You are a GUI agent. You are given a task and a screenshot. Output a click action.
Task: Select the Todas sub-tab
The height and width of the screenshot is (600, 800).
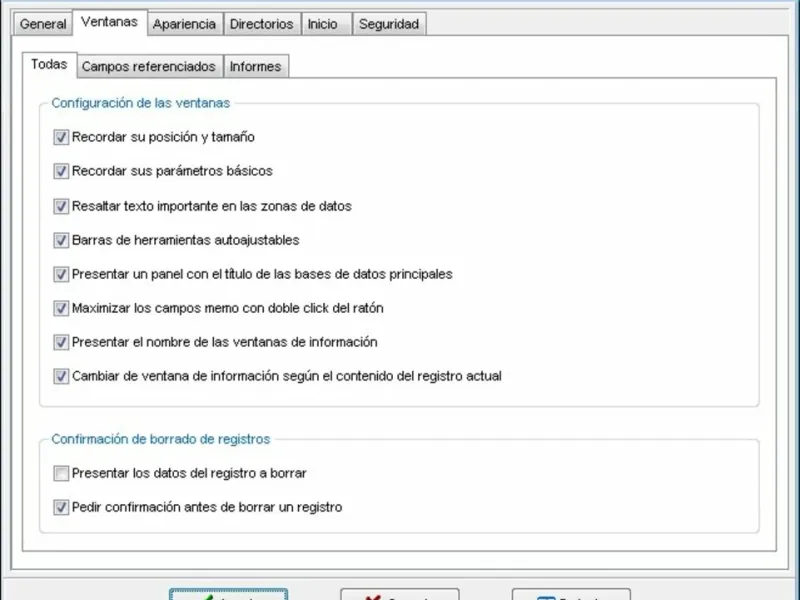click(49, 64)
